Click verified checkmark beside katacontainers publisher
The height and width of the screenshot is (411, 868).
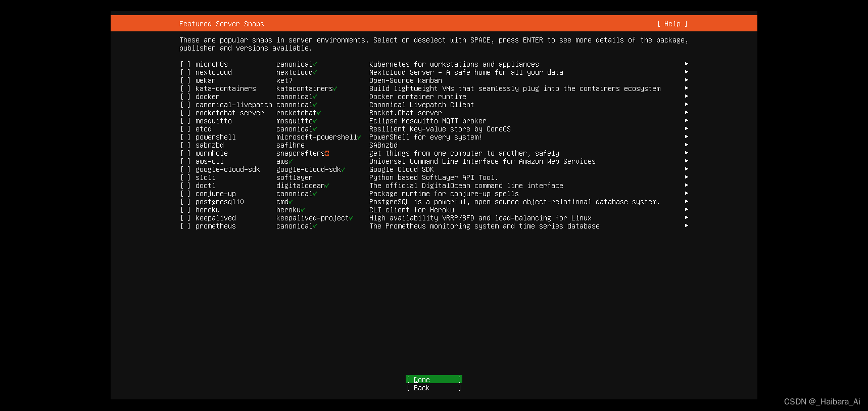click(x=335, y=88)
